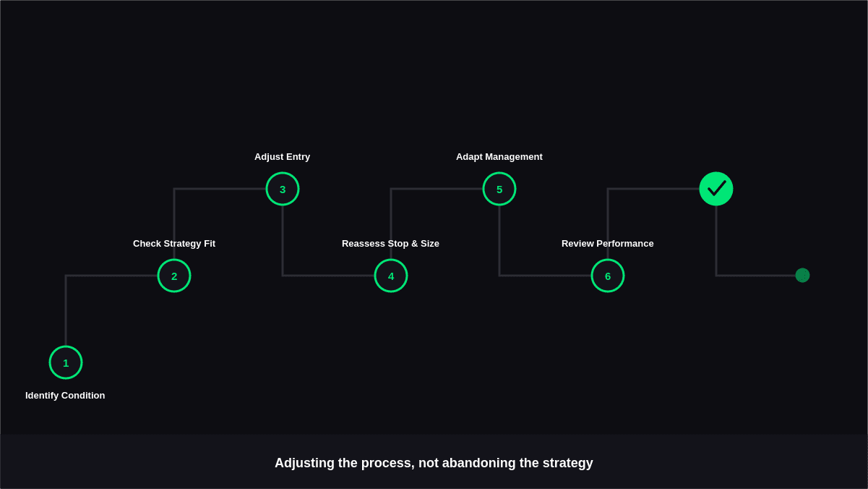
Task: Click the Adapt Management label
Action: [499, 157]
